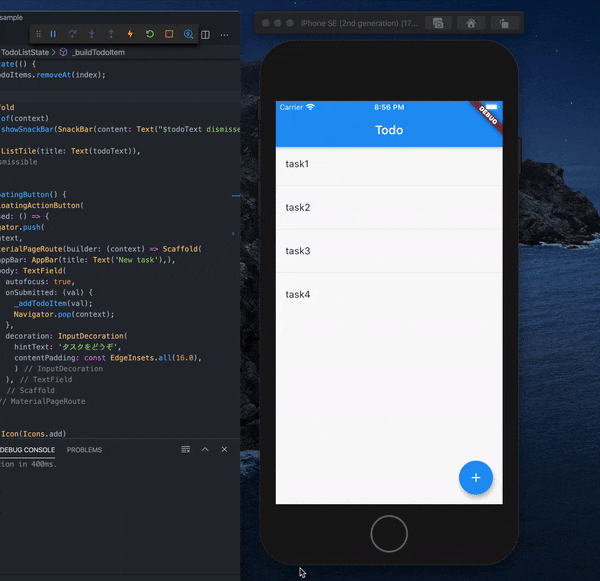Viewport: 600px width, 581px height.
Task: Maximize the panel with the chevron up
Action: tap(205, 449)
